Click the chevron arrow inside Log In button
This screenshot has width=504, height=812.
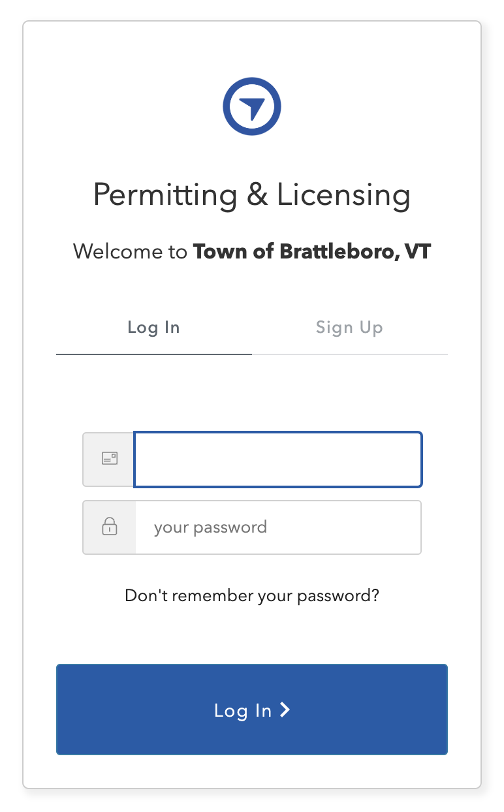click(x=285, y=710)
